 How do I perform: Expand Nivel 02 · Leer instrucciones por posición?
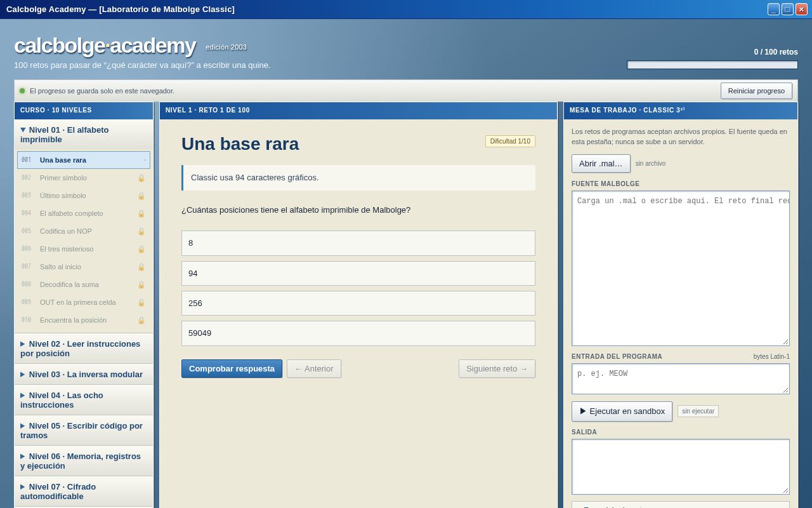[84, 349]
